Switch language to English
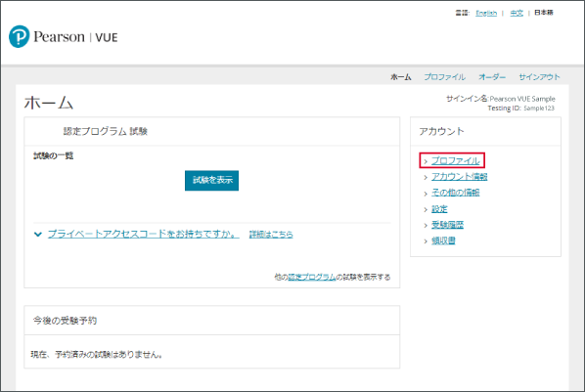The height and width of the screenshot is (392, 585). pos(486,13)
